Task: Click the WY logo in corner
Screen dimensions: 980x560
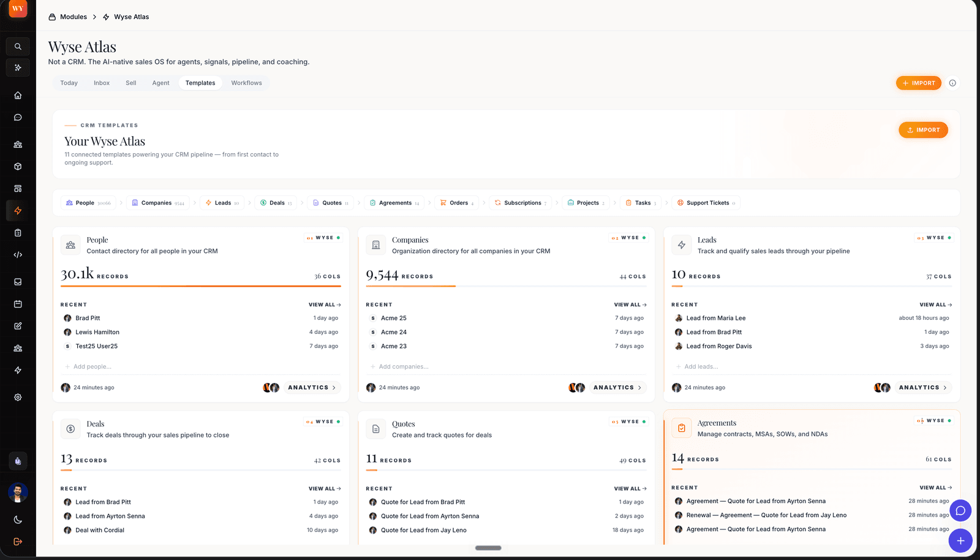Action: pos(18,9)
